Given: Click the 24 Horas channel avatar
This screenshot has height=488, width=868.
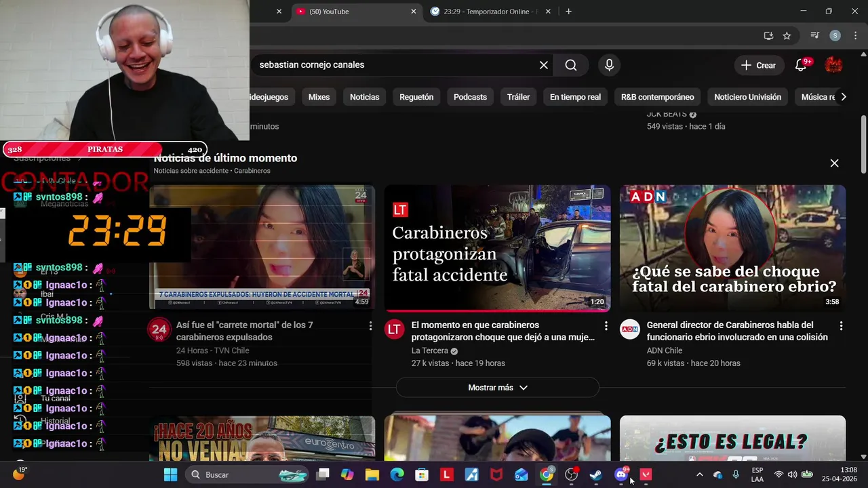Looking at the screenshot, I should coord(159,329).
